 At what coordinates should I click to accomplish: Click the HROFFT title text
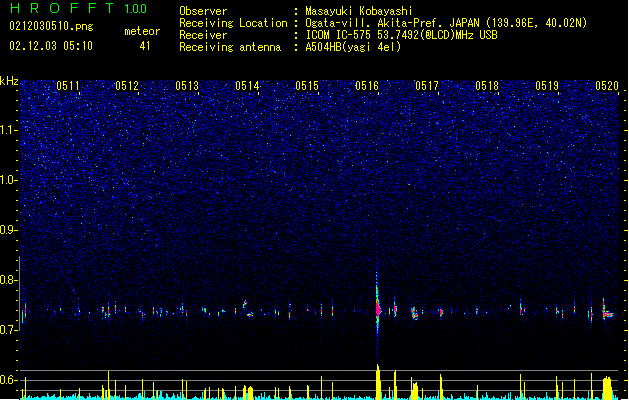62,8
